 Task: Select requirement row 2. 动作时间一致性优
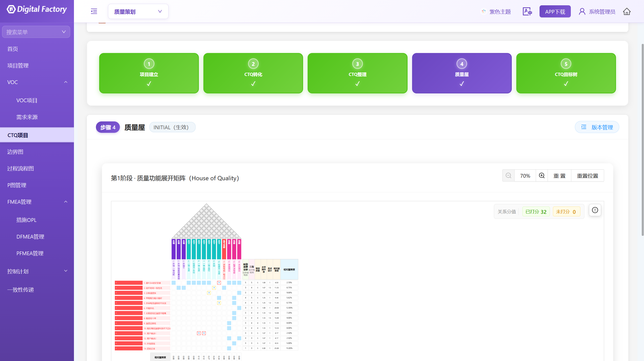click(x=157, y=288)
